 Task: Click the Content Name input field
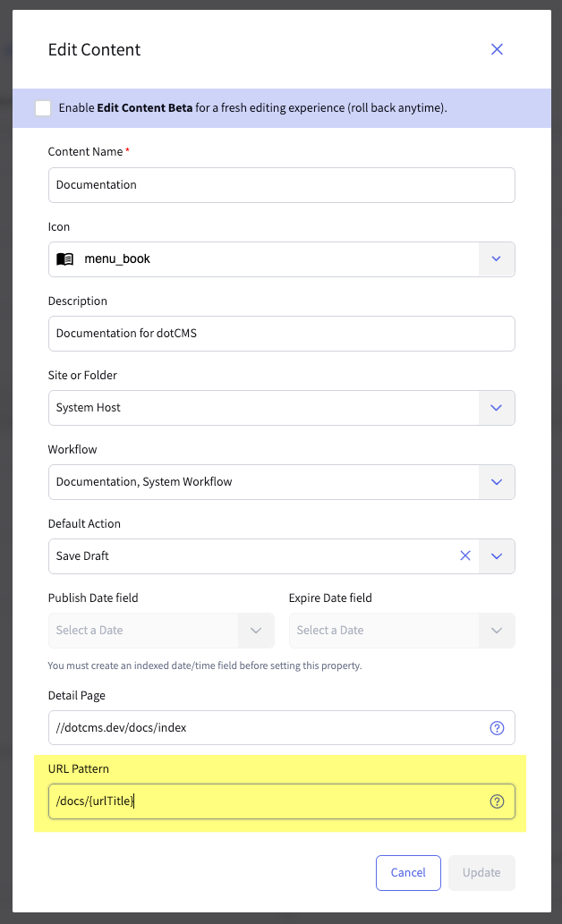point(281,185)
